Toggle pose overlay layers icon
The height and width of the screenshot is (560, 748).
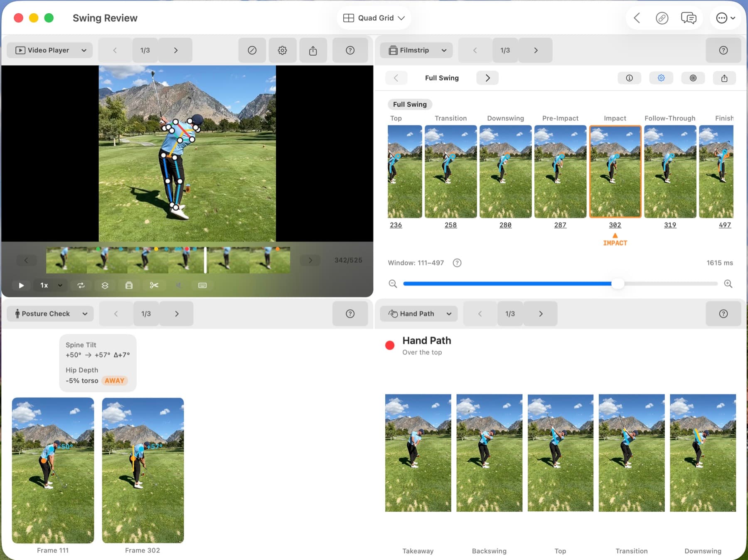105,285
